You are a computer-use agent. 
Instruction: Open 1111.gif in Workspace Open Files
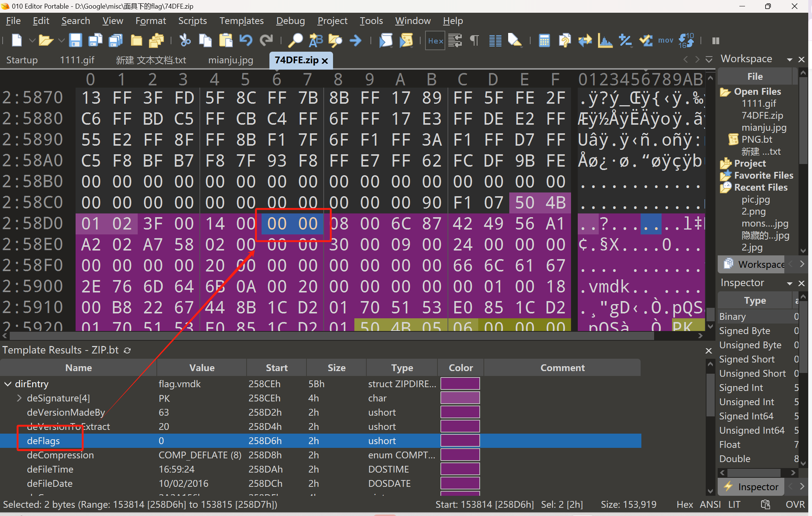[758, 103]
